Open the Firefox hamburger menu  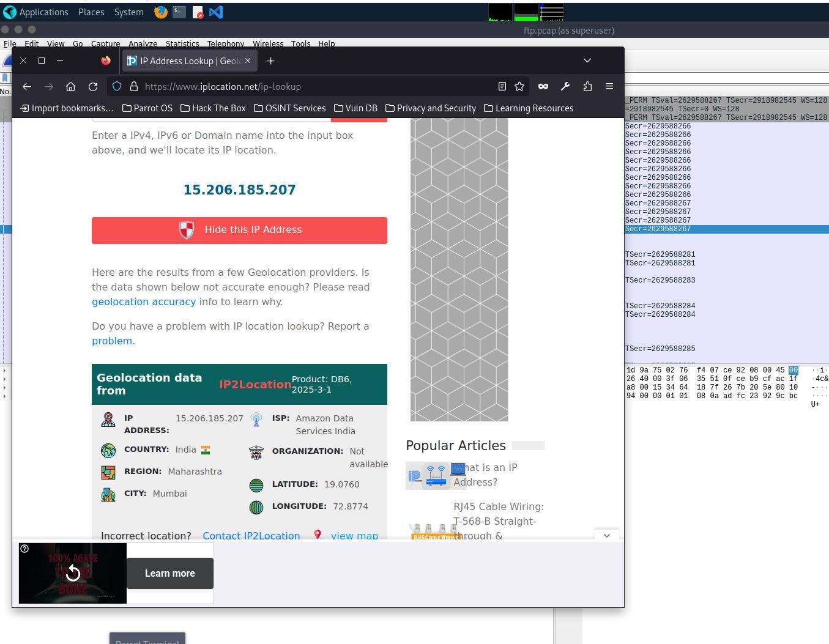pos(609,86)
